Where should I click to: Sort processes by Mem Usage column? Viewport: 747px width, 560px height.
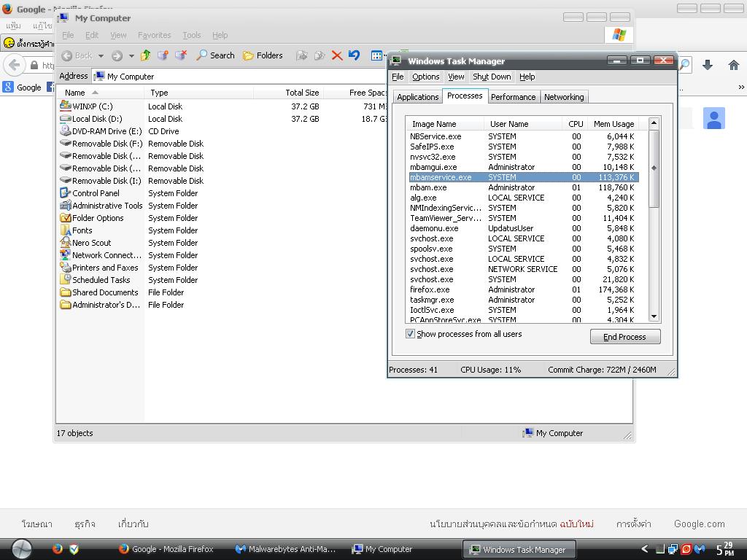click(x=614, y=124)
